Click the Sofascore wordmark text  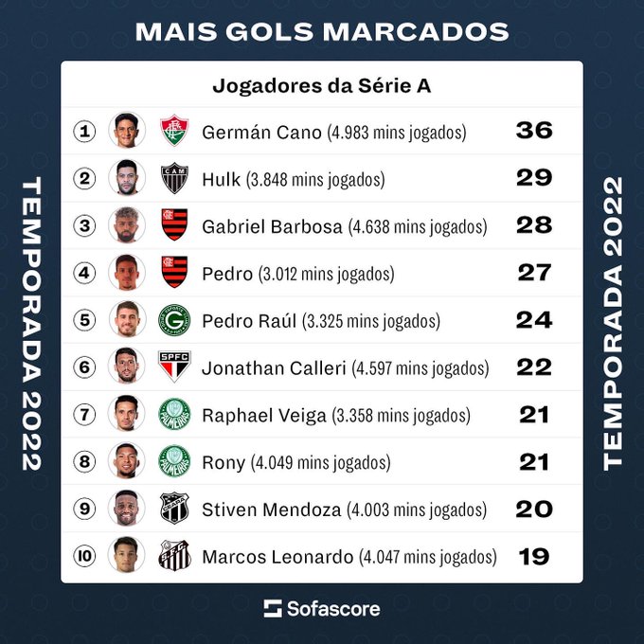[333, 609]
